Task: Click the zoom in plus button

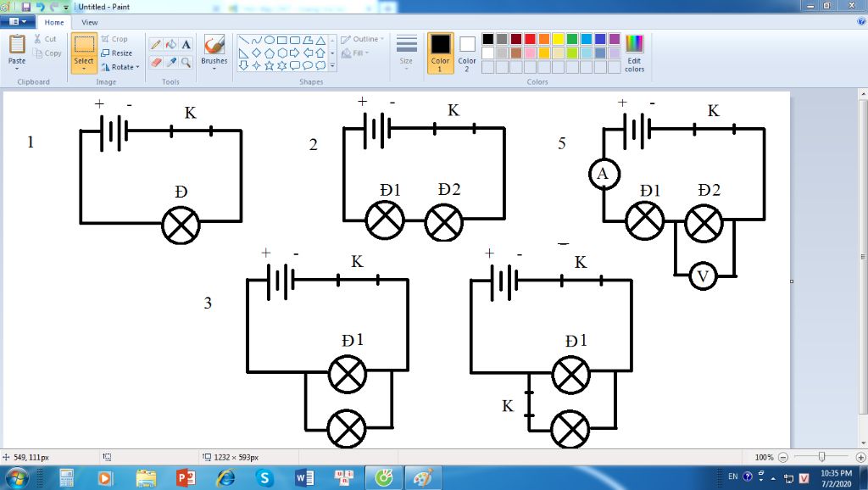Action: (861, 457)
